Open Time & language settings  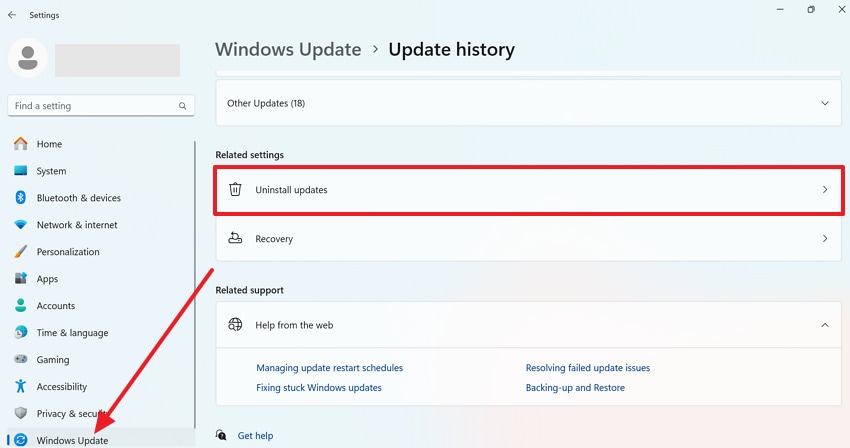(72, 332)
